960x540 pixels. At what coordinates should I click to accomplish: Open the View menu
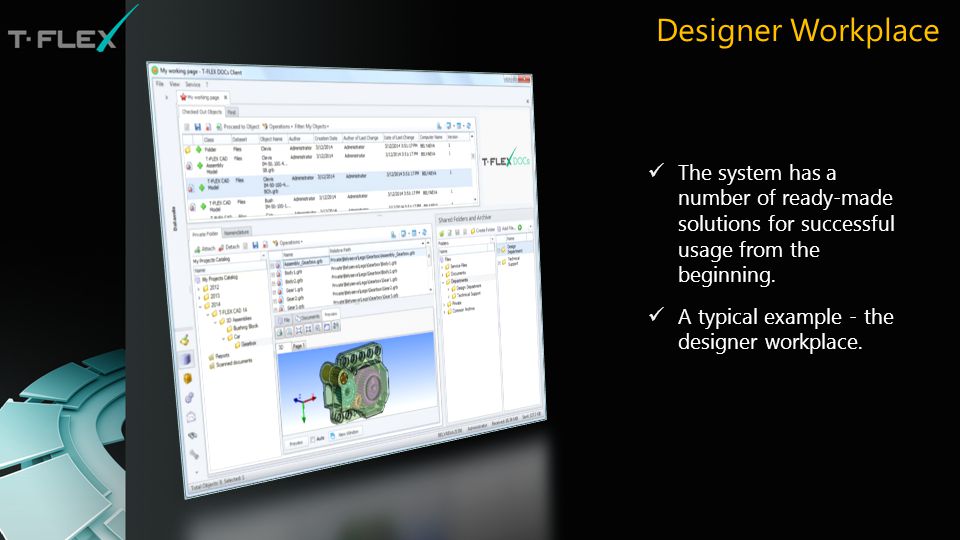(174, 84)
